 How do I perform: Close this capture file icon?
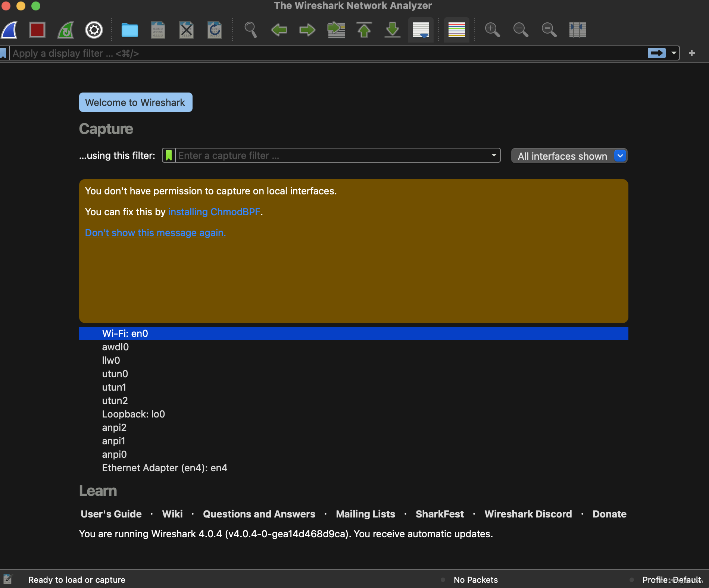(x=186, y=30)
